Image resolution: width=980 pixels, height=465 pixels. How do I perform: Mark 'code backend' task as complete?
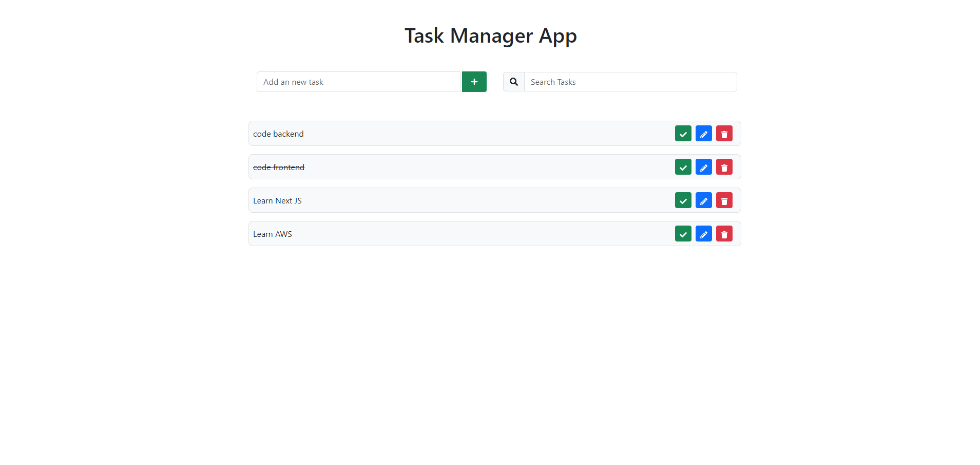click(683, 134)
